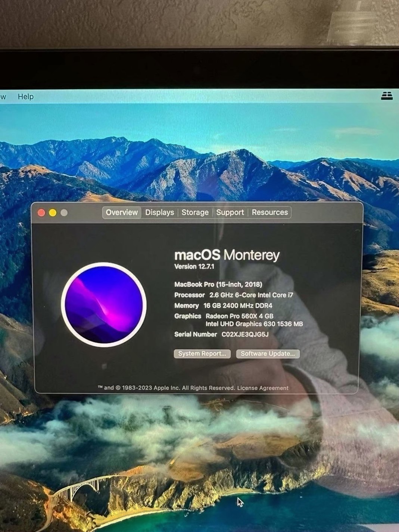Screen dimensions: 399x532
Task: Switch to the Overview tab
Action: coord(122,212)
